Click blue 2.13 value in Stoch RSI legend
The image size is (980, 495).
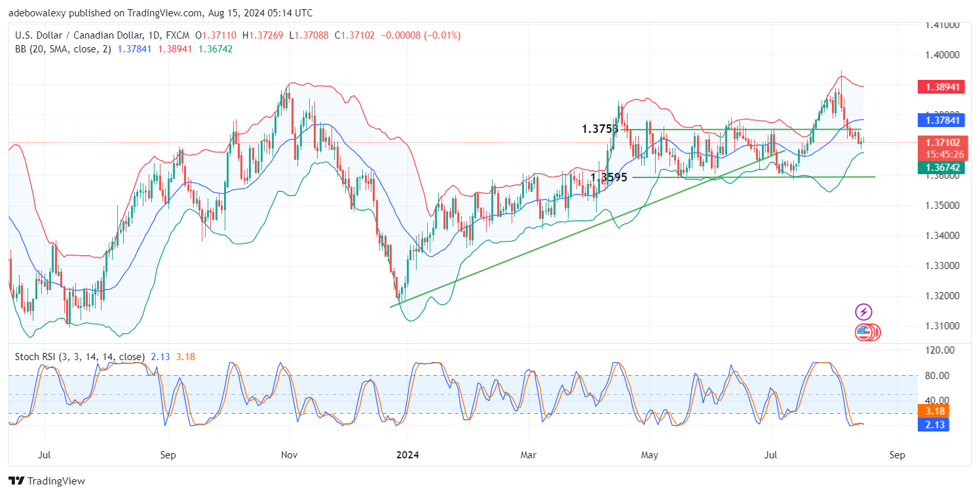click(x=159, y=357)
